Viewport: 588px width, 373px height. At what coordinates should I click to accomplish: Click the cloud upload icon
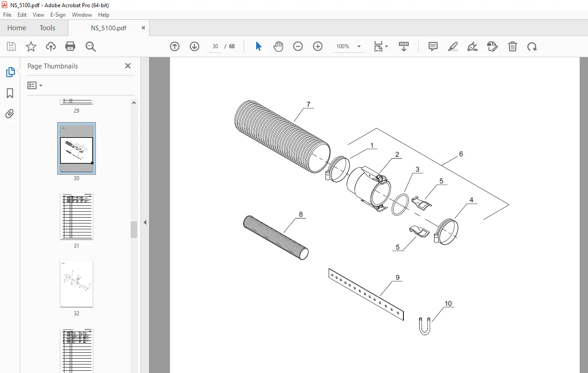(x=51, y=46)
